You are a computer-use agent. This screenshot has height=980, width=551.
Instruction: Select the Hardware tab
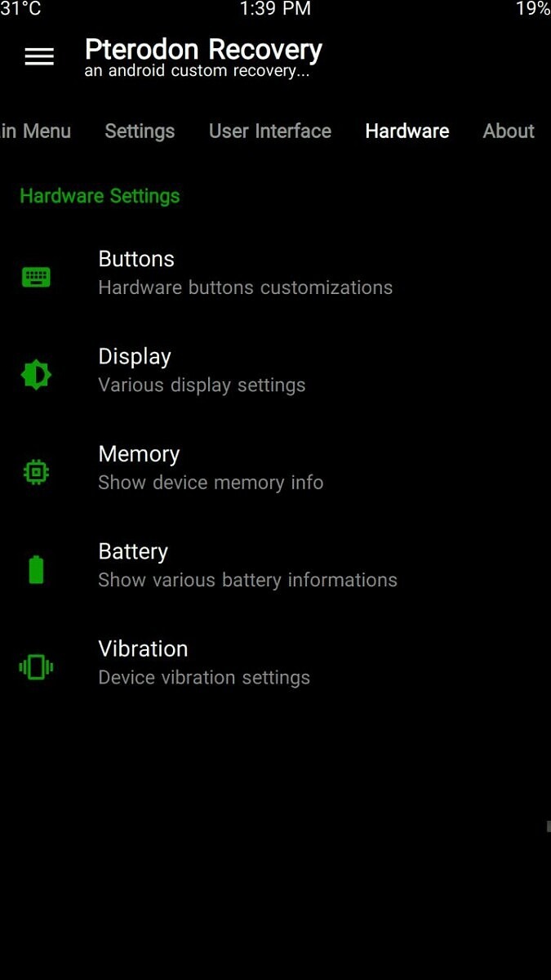click(407, 131)
